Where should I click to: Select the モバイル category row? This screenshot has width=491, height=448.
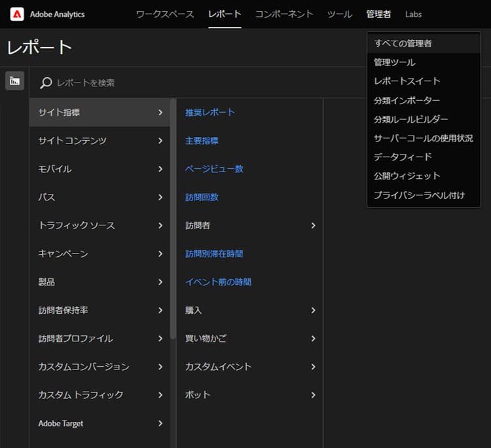100,169
